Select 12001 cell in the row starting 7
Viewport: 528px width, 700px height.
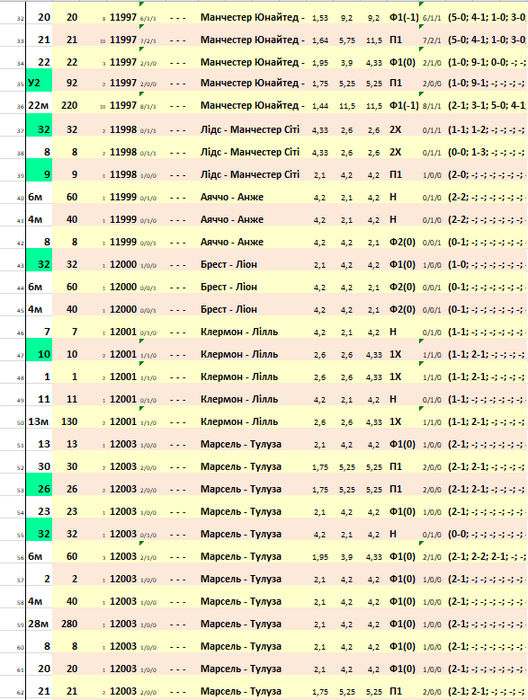(x=123, y=332)
